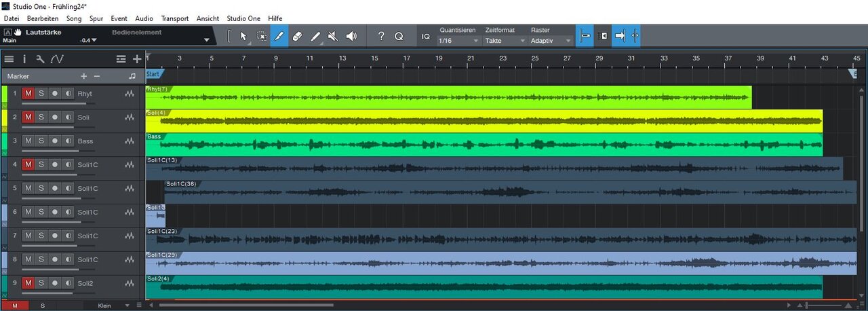Open the Hilfe menu

[275, 18]
